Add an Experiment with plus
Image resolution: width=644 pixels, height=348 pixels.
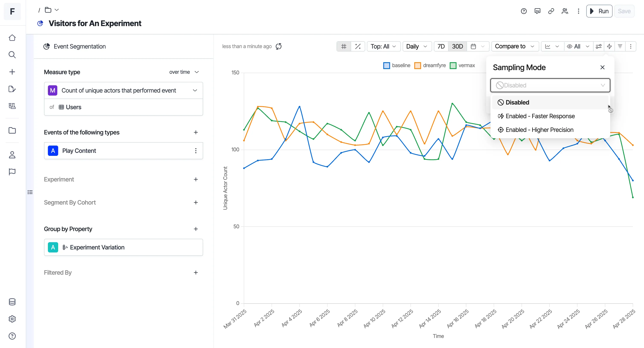click(196, 180)
